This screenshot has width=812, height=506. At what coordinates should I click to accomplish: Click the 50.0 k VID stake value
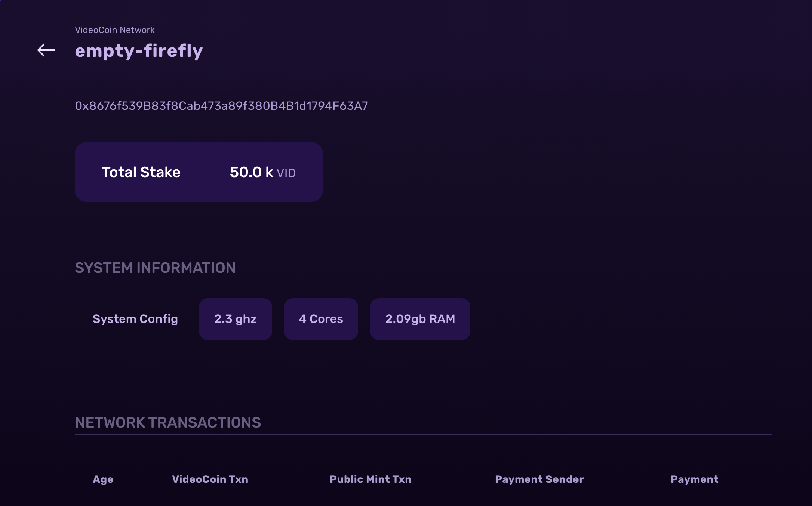(263, 172)
